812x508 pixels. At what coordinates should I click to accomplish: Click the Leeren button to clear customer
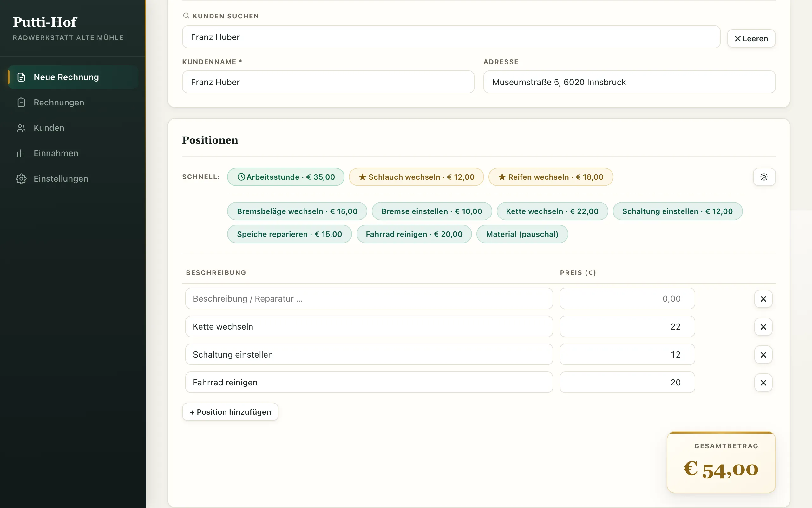[751, 38]
